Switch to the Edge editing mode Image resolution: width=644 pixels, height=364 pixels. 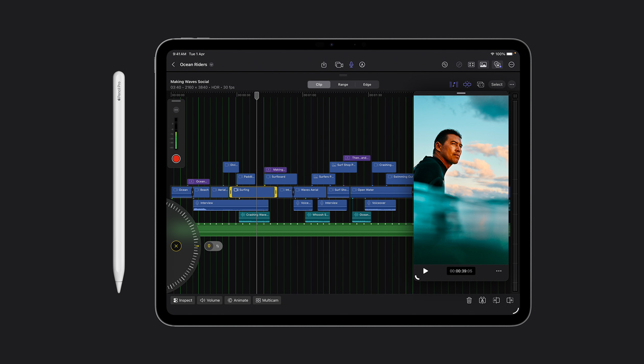pyautogui.click(x=367, y=84)
